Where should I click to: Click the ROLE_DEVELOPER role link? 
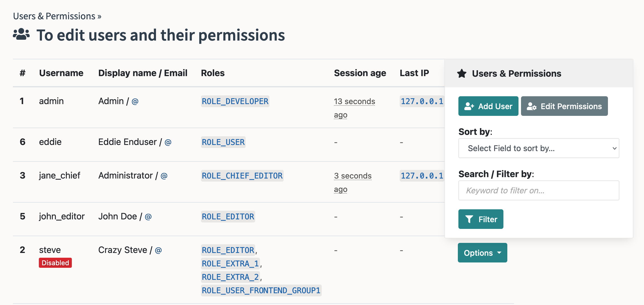[x=235, y=101]
